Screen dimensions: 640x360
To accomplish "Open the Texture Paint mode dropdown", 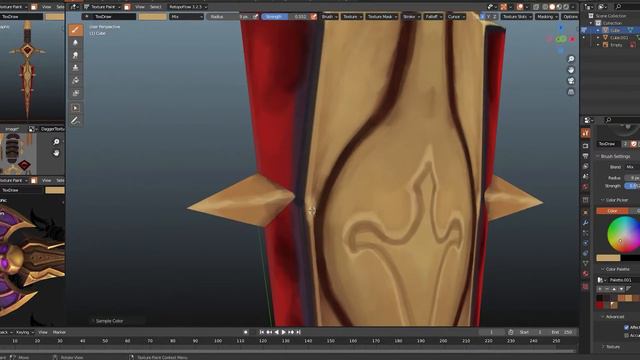I will (102, 7).
